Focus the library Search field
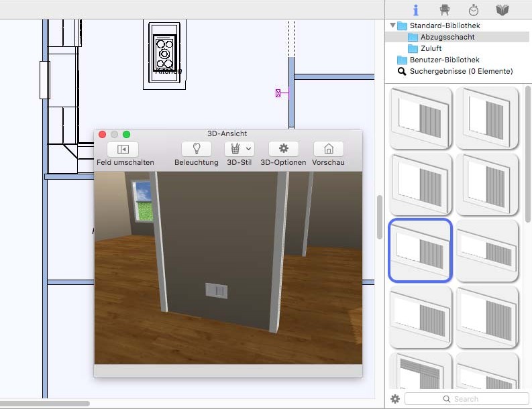The width and height of the screenshot is (532, 409). 466,399
